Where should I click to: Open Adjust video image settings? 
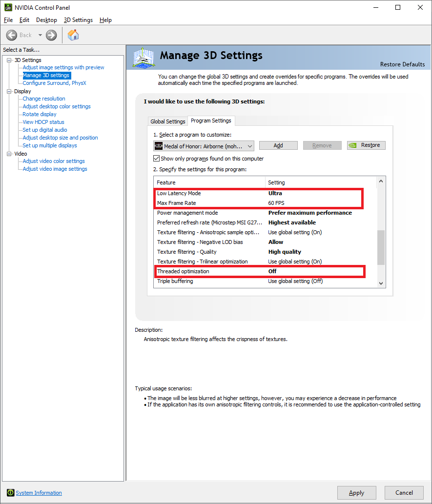click(55, 169)
